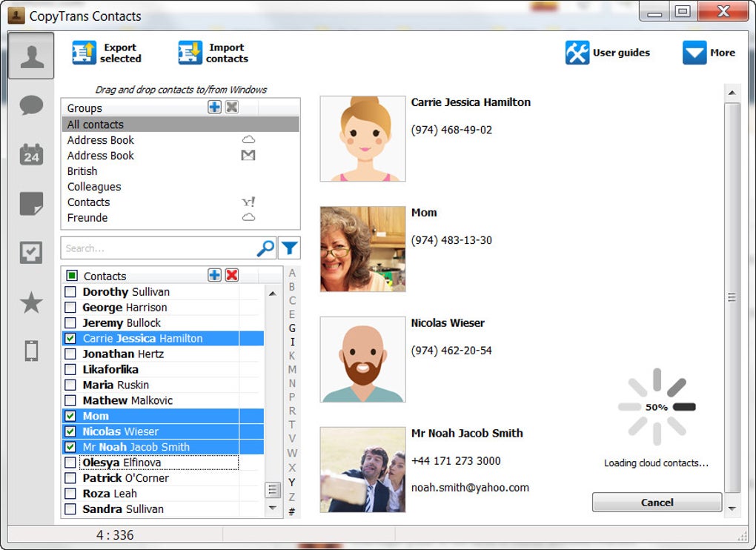Open the contacts filter funnel
The width and height of the screenshot is (756, 550).
click(289, 248)
